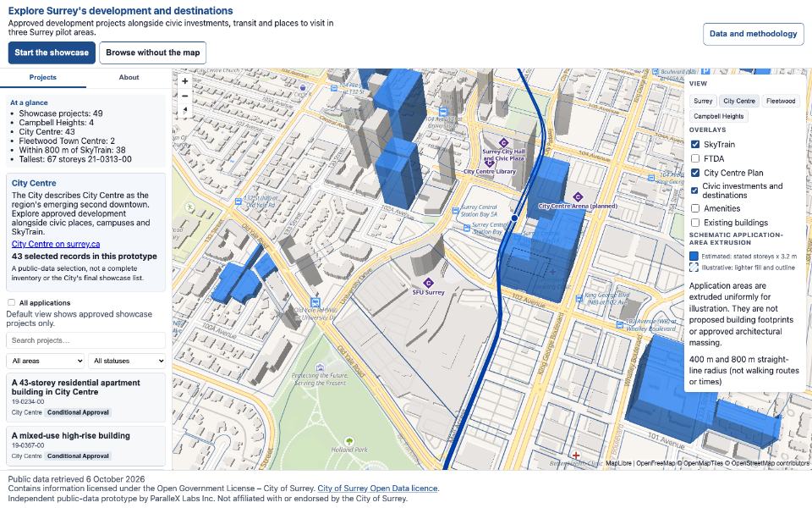Viewport: 812px width, 508px height.
Task: Zoom in on the map
Action: tap(185, 81)
